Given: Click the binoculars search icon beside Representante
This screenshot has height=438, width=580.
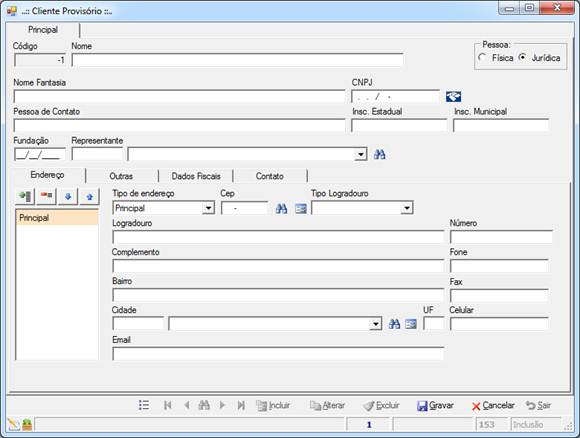Looking at the screenshot, I should tap(380, 154).
